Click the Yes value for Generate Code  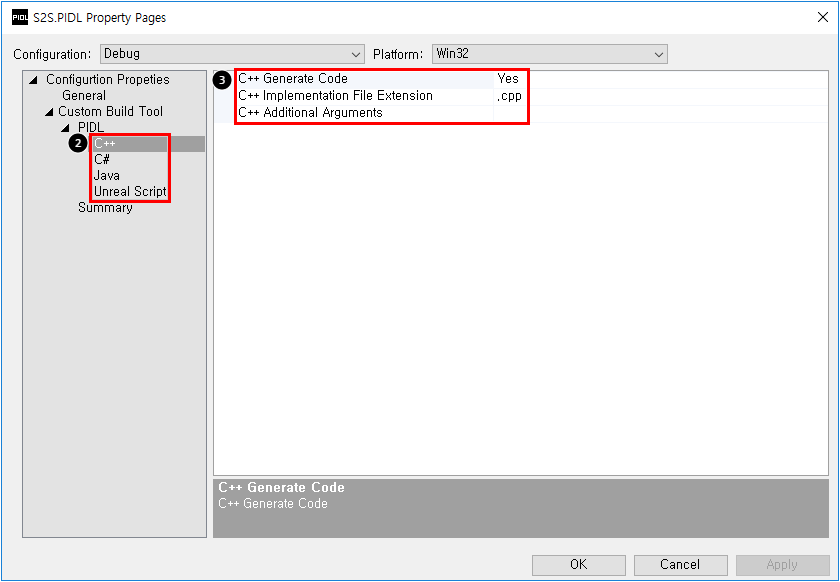[508, 79]
